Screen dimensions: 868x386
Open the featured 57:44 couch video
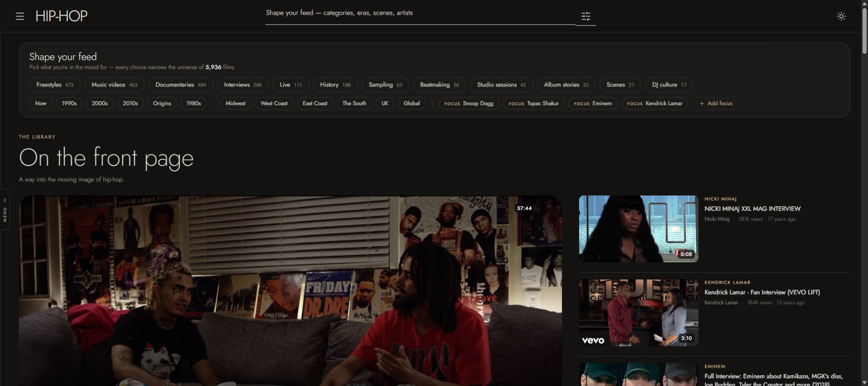point(290,291)
